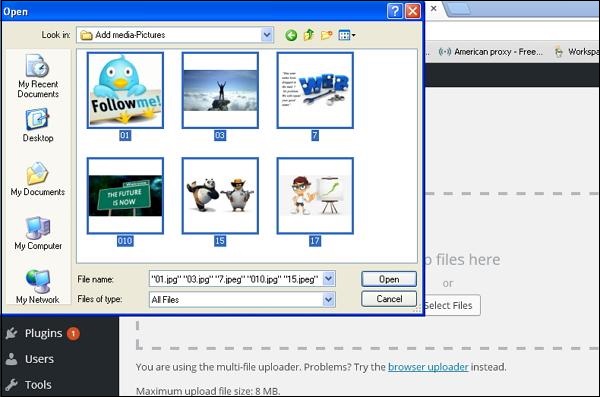
Task: Click the dialog Help question mark button
Action: click(395, 11)
